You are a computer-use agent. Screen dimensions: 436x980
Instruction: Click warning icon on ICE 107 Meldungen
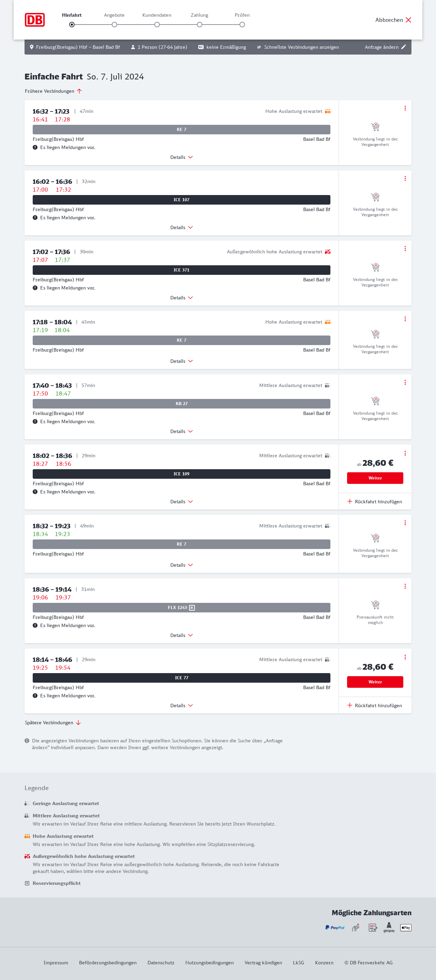click(35, 218)
